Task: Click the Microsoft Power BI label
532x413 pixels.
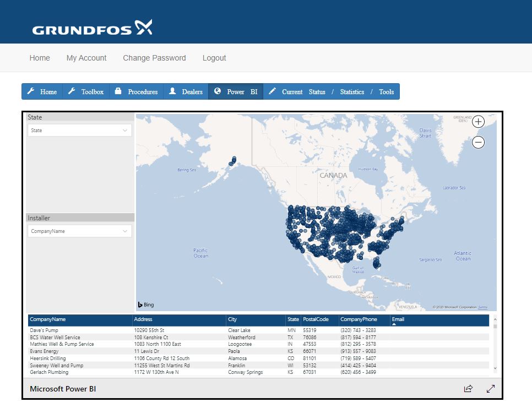Action: (63, 389)
